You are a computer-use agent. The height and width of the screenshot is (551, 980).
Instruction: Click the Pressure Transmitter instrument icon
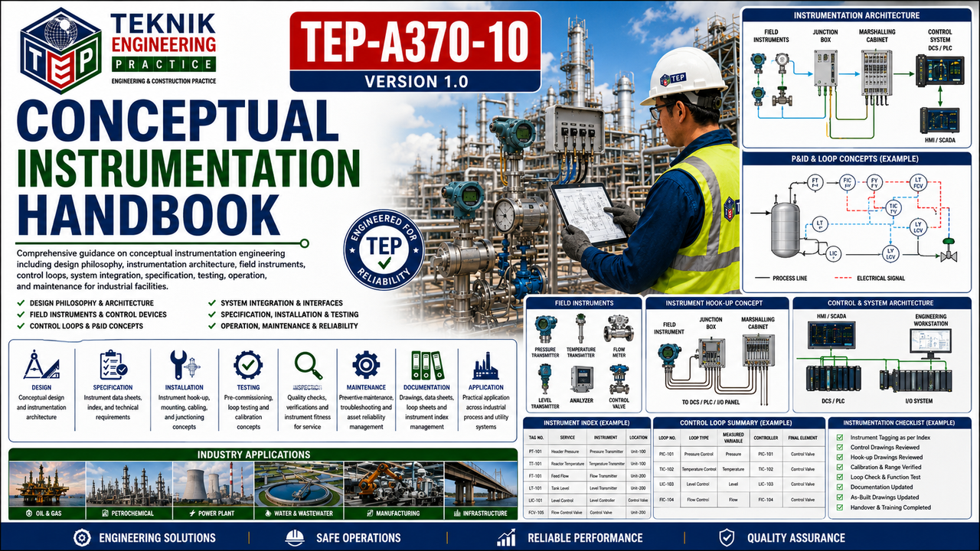546,328
